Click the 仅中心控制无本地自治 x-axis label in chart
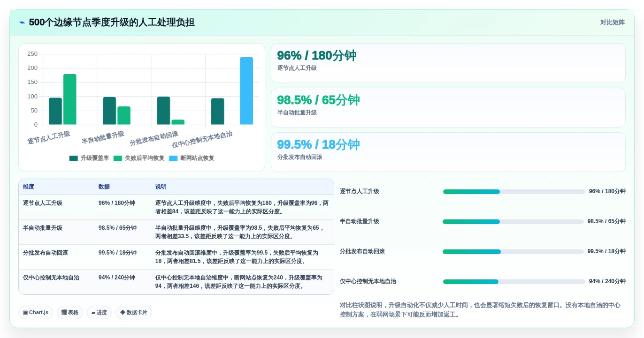Image resolution: width=644 pixels, height=338 pixels. pyautogui.click(x=202, y=140)
